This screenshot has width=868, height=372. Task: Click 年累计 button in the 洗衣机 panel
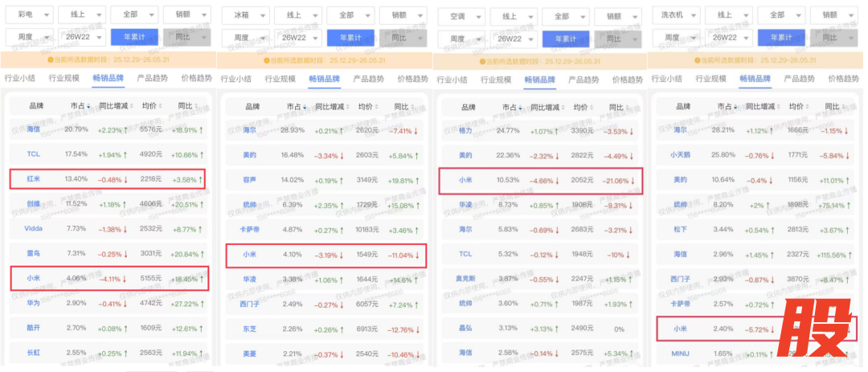(x=781, y=38)
